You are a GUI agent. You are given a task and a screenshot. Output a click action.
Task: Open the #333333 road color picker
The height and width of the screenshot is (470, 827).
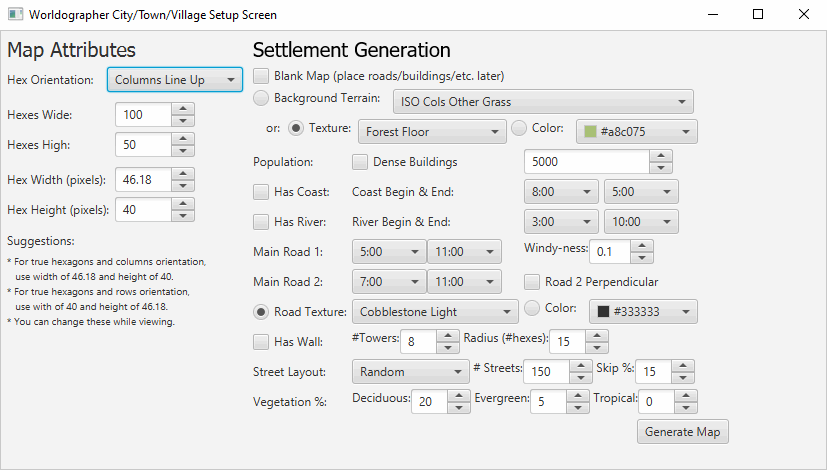(x=643, y=312)
